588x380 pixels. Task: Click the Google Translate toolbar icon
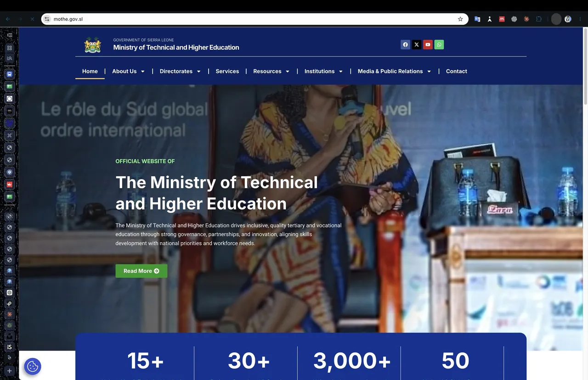477,19
